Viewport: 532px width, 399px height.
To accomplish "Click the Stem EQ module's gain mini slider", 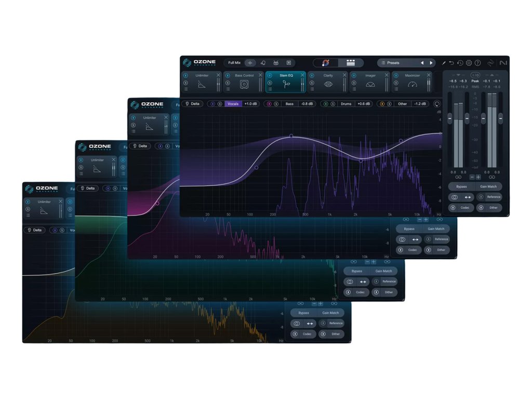I will pyautogui.click(x=302, y=85).
